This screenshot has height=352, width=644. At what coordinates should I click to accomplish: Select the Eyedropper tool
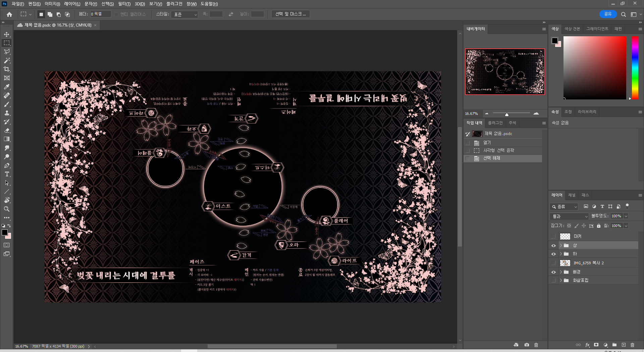7,87
